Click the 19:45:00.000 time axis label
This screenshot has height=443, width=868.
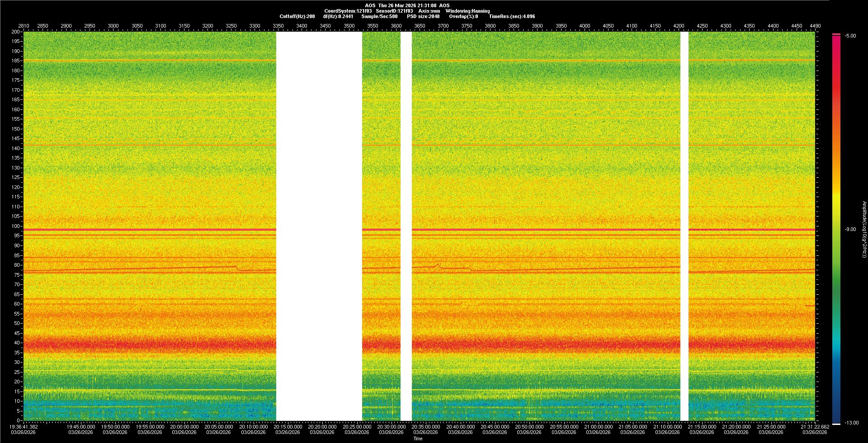81,426
